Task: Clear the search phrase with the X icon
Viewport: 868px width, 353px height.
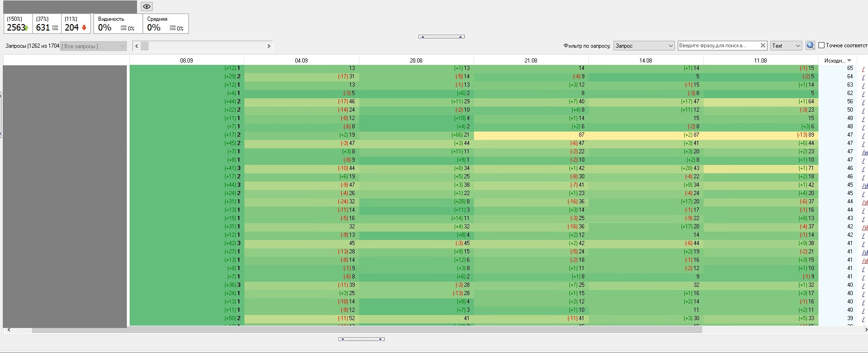Action: point(763,45)
